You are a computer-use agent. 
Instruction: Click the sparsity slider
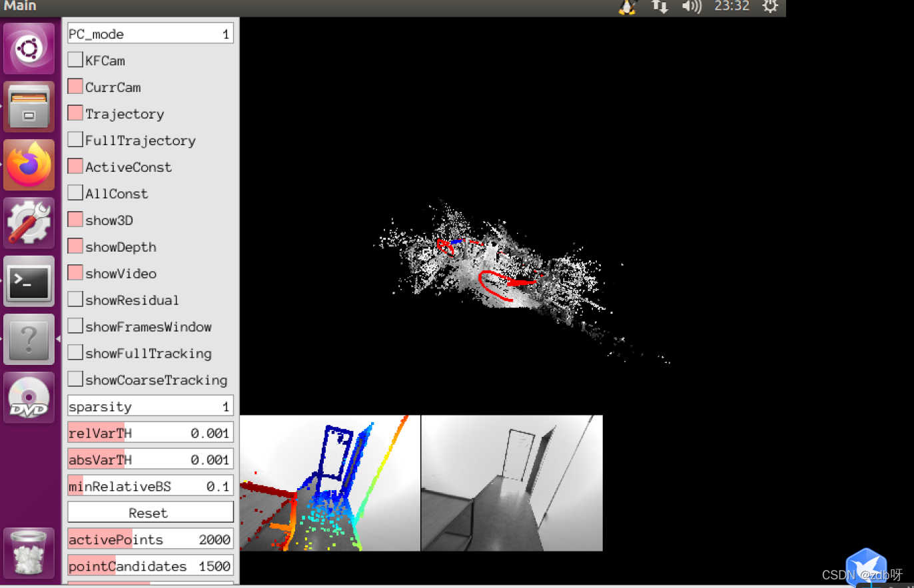[x=151, y=406]
